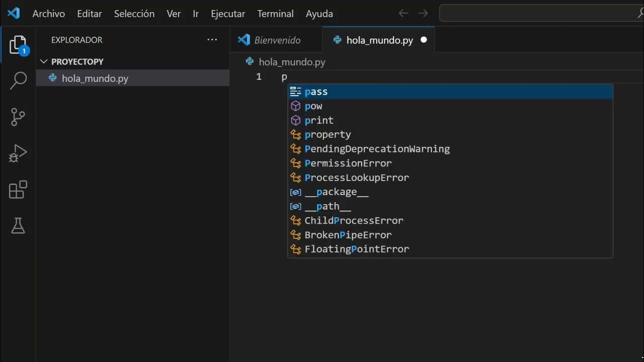
Task: Choose ChildProcessError suggestion
Action: click(450, 220)
